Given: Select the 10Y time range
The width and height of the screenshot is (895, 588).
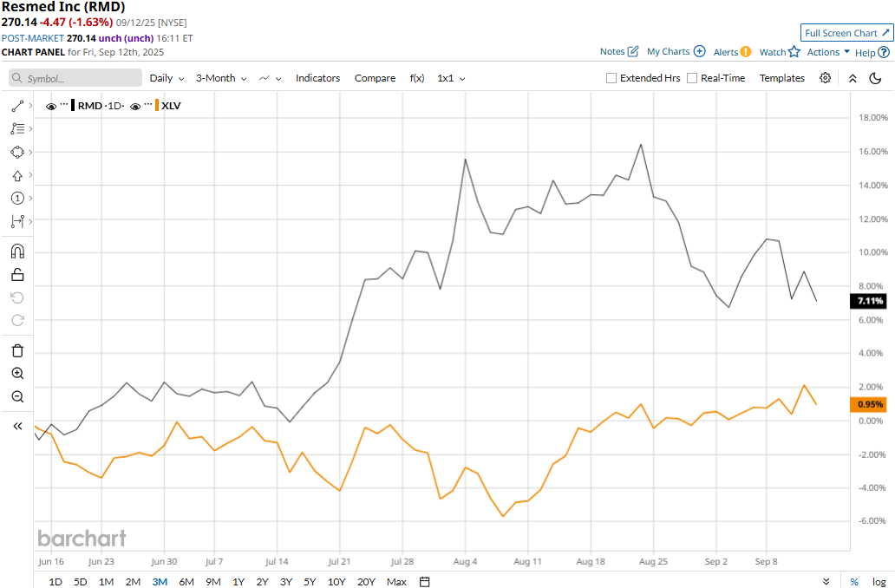Looking at the screenshot, I should pos(336,582).
